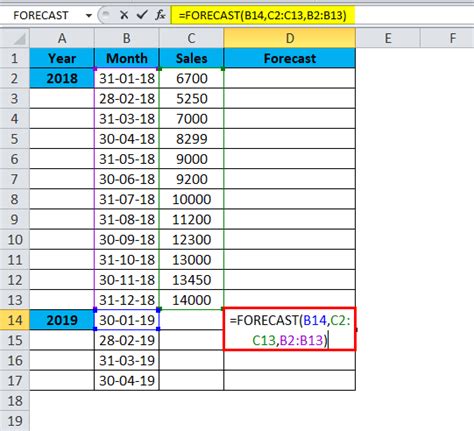Select date cell 31-01-18

pos(127,78)
